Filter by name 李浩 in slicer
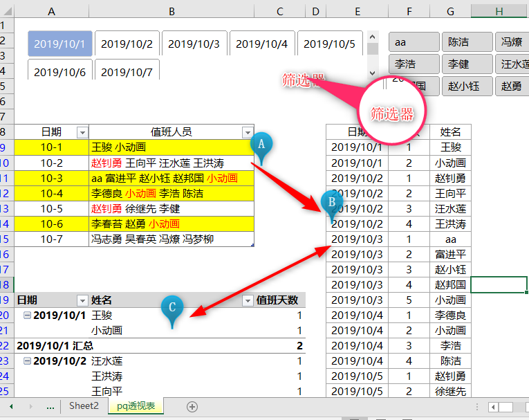The width and height of the screenshot is (529, 420). click(x=414, y=64)
